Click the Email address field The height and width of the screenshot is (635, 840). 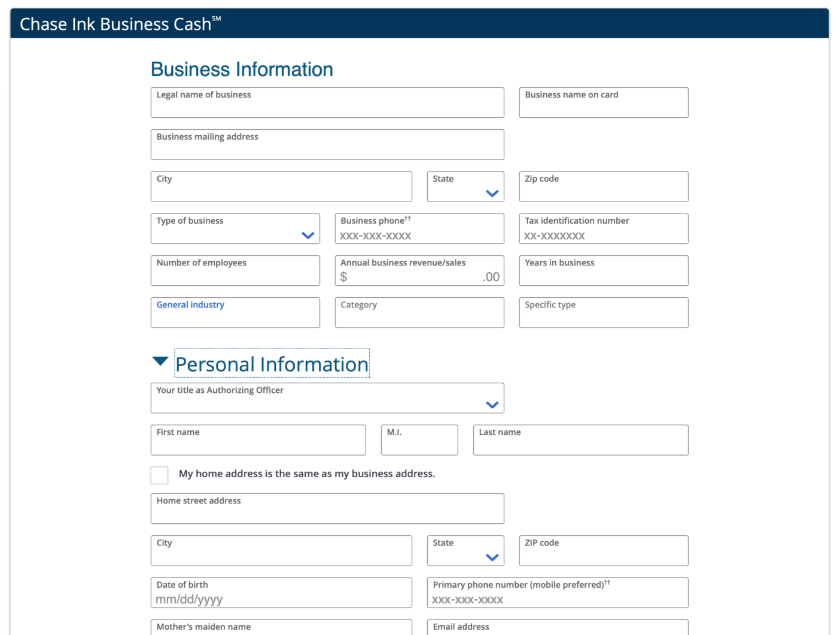[557, 630]
